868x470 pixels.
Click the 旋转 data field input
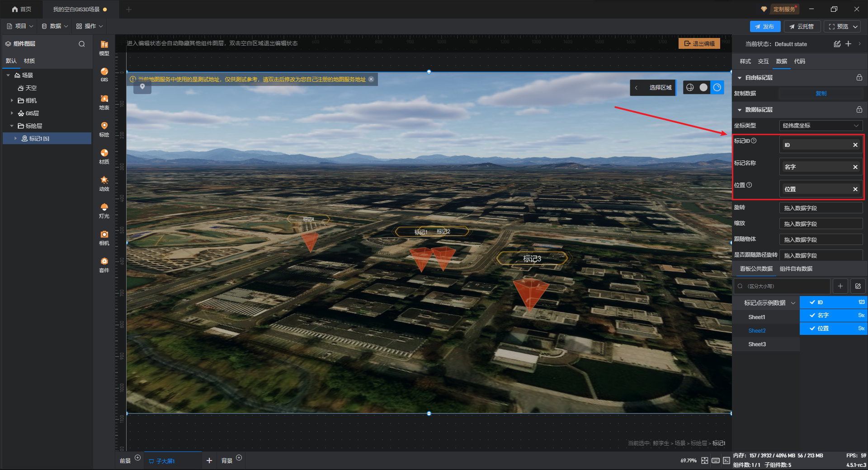tap(821, 208)
